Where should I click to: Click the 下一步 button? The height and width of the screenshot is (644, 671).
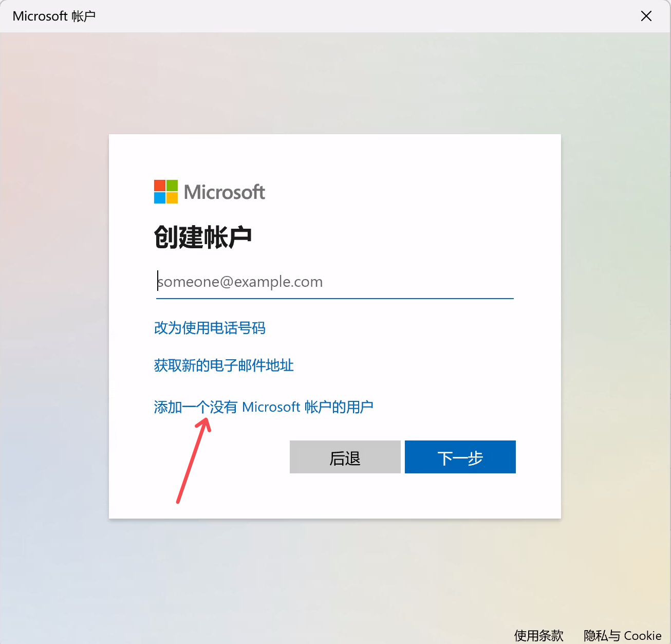[x=460, y=457]
